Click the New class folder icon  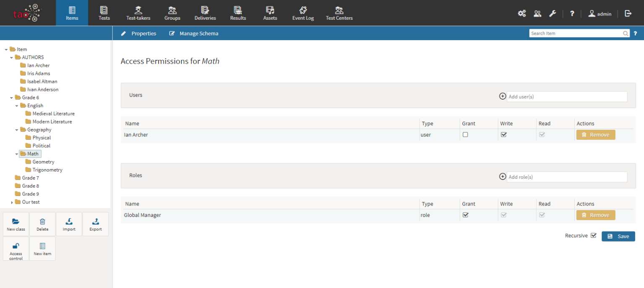[16, 221]
